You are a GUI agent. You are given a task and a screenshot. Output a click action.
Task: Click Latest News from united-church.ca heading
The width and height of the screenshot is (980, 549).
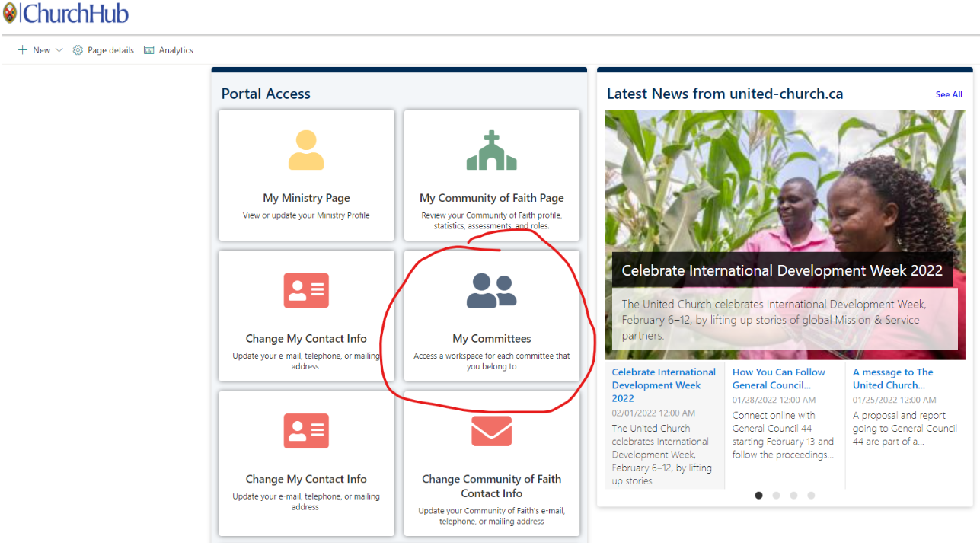pyautogui.click(x=725, y=94)
